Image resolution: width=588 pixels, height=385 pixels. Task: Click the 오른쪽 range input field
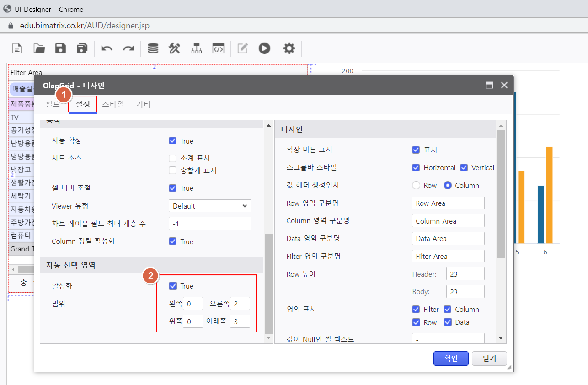pos(240,304)
